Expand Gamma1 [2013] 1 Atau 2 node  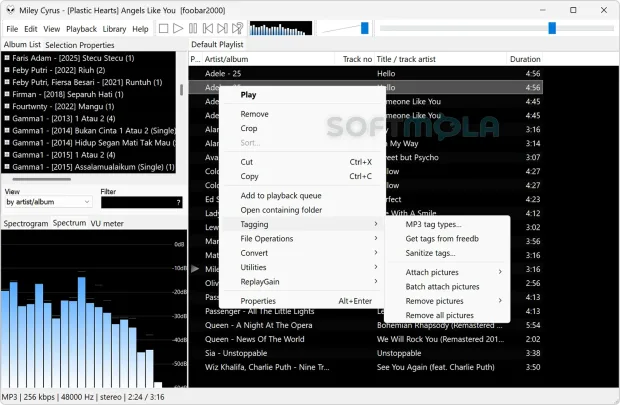pos(7,118)
